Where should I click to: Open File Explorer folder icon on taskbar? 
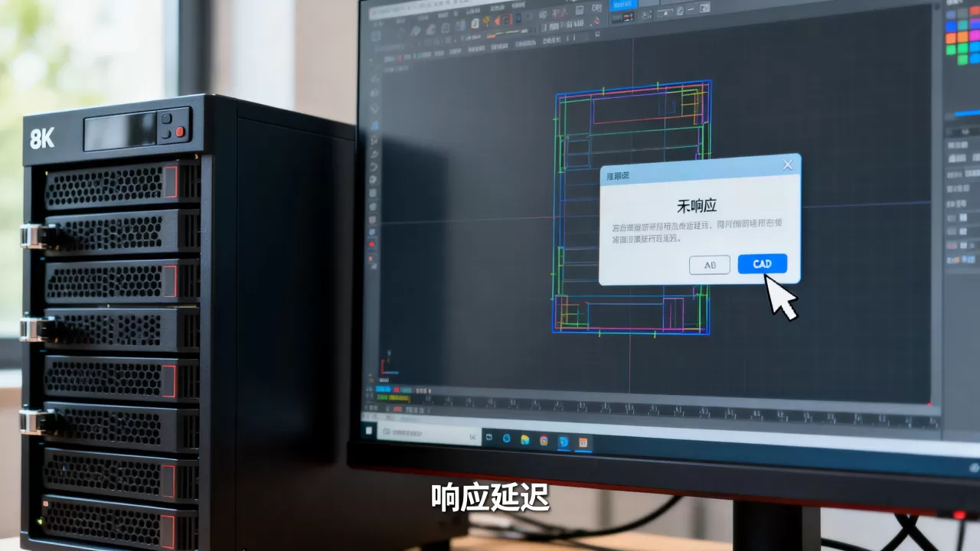(x=525, y=440)
